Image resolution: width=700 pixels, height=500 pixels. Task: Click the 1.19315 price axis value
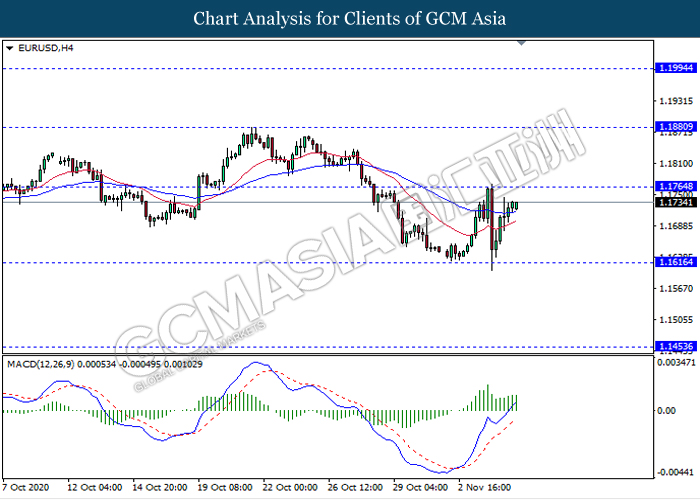(676, 101)
